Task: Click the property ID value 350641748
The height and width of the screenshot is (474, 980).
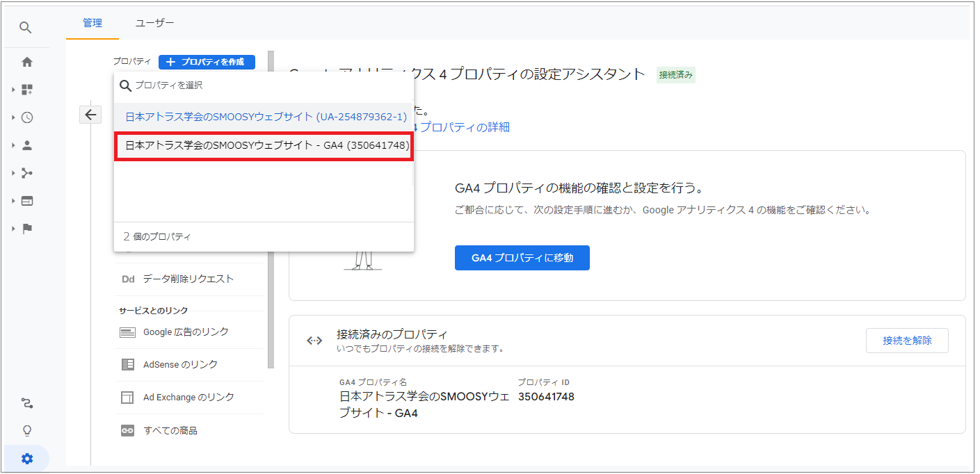Action: (546, 397)
